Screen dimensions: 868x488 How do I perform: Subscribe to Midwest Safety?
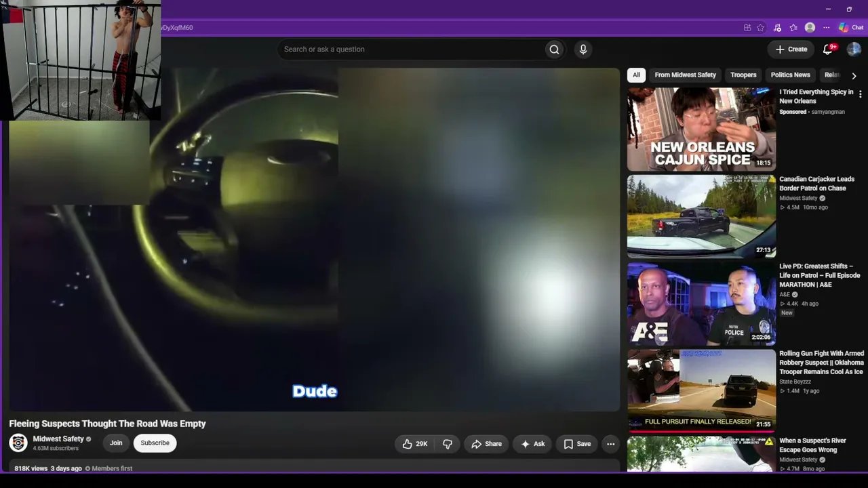point(155,443)
